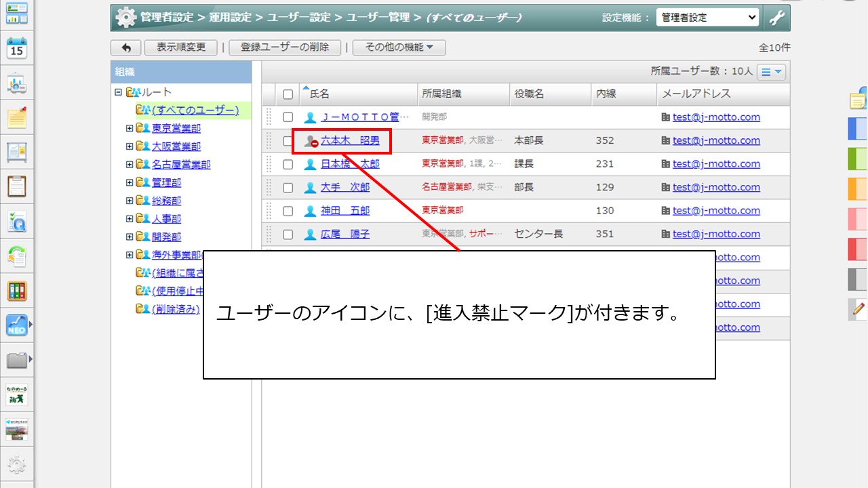Click the back arrow button
The image size is (868, 488).
pyautogui.click(x=125, y=47)
